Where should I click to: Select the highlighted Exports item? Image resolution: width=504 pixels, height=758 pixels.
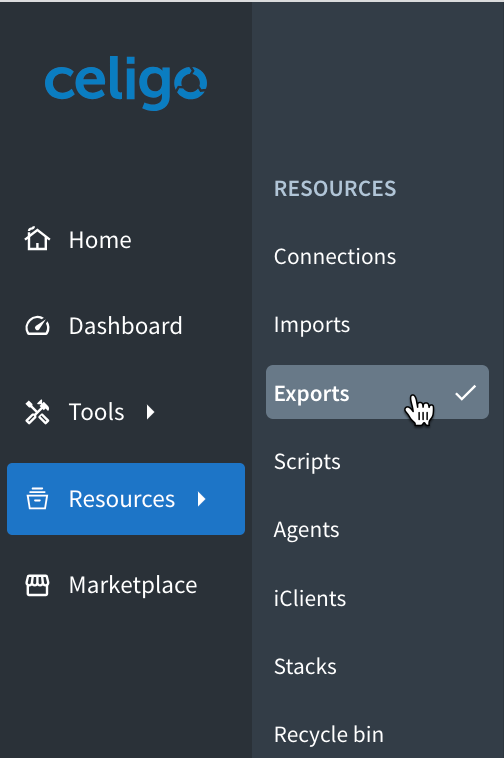coord(377,392)
